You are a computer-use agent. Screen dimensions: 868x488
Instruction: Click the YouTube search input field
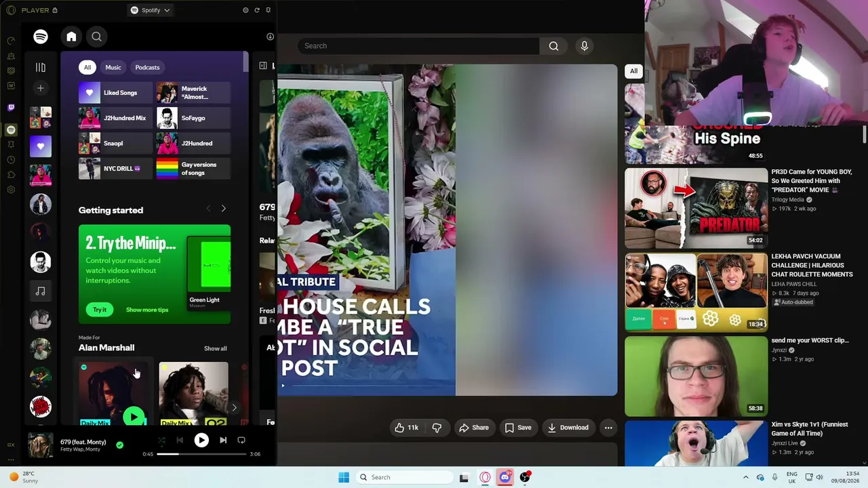tap(418, 46)
